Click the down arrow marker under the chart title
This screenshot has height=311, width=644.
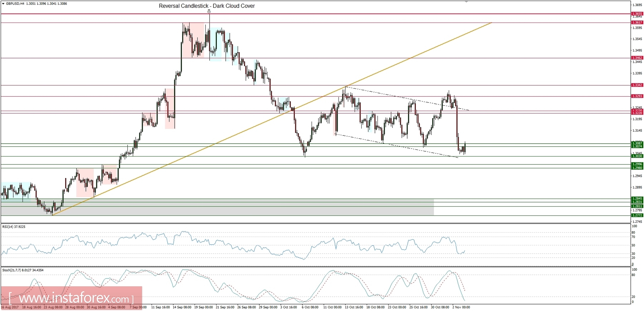coord(209,11)
